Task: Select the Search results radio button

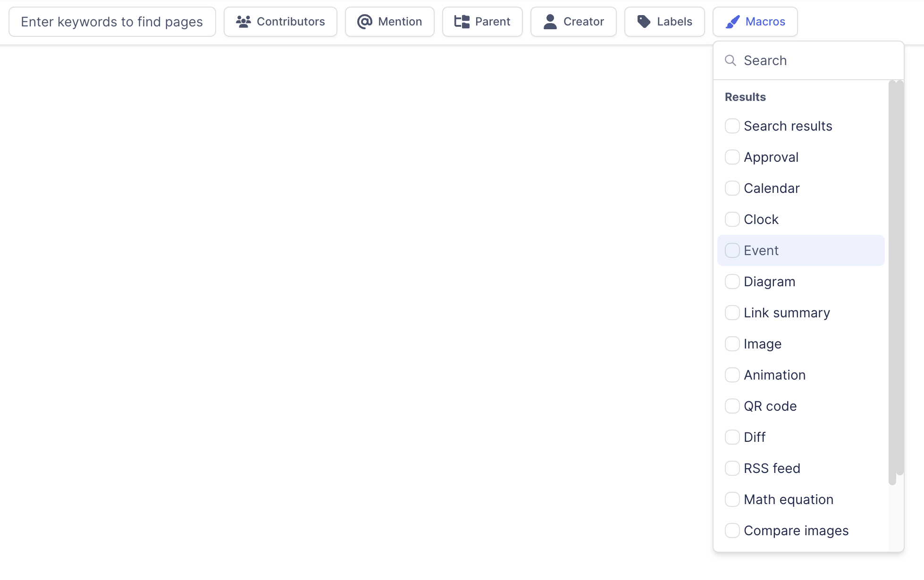Action: coord(732,126)
